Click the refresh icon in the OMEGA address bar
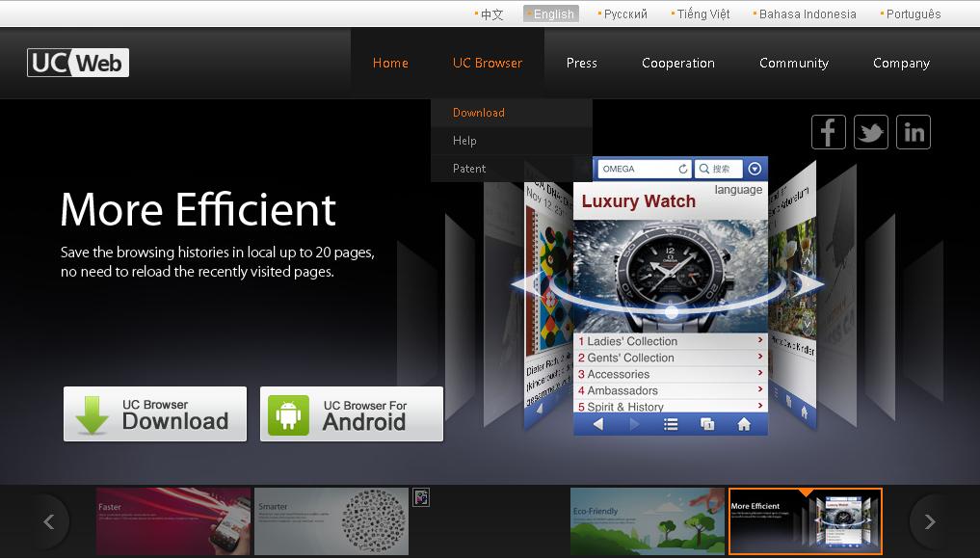 (x=682, y=169)
